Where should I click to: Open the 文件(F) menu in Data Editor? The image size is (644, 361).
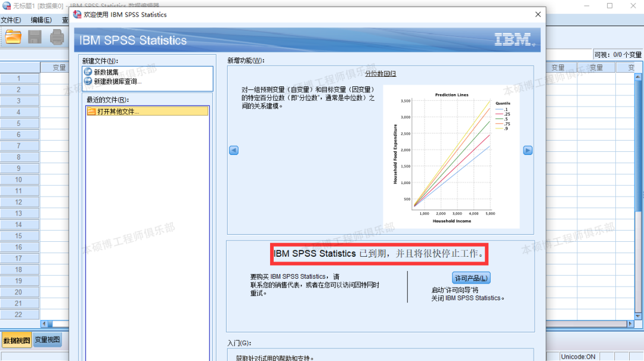[11, 20]
